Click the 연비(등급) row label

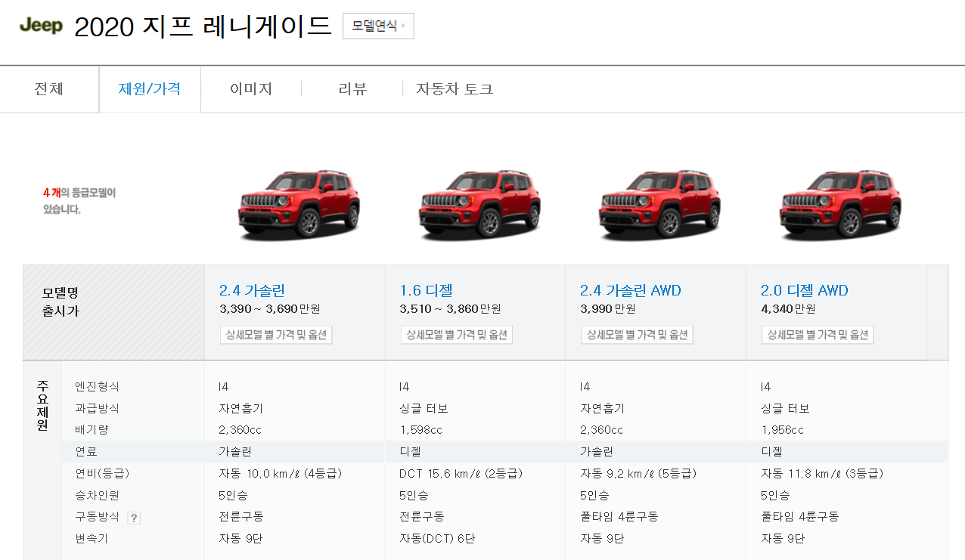(x=102, y=474)
